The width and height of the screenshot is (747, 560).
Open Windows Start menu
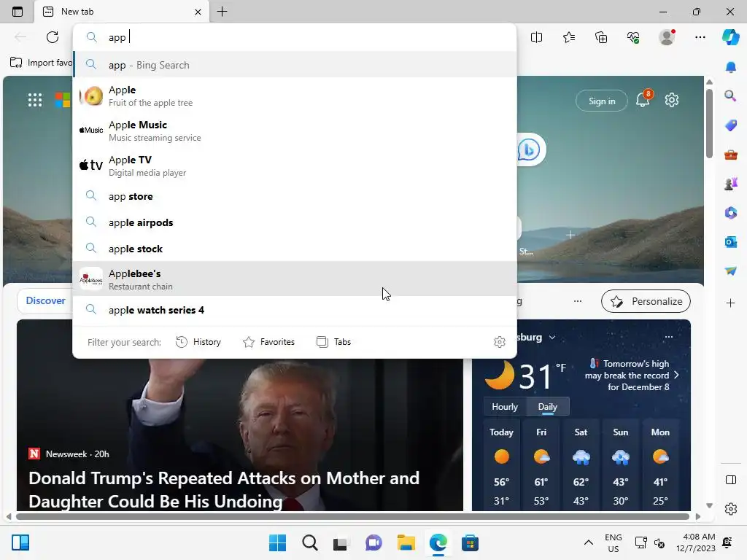(x=278, y=542)
